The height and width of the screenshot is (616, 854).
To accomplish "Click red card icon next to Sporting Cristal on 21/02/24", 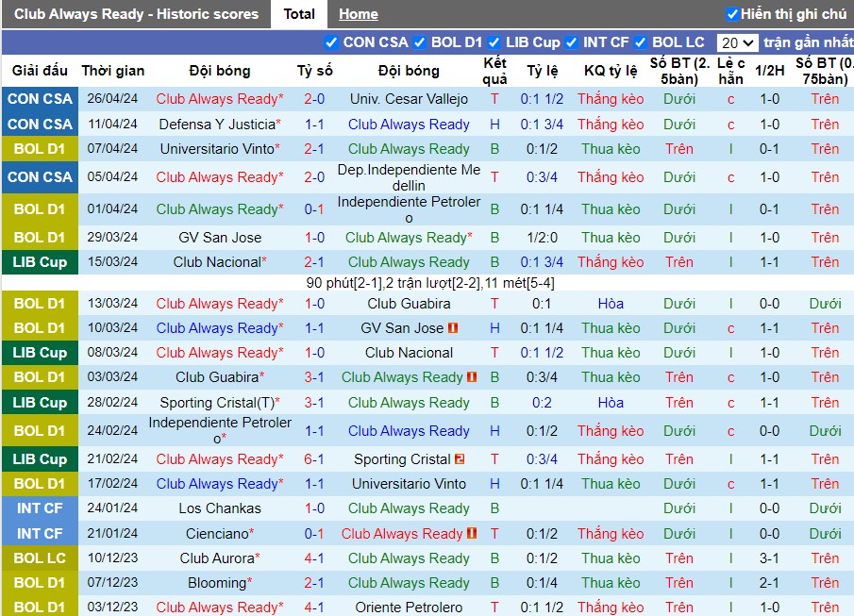I will [x=460, y=459].
